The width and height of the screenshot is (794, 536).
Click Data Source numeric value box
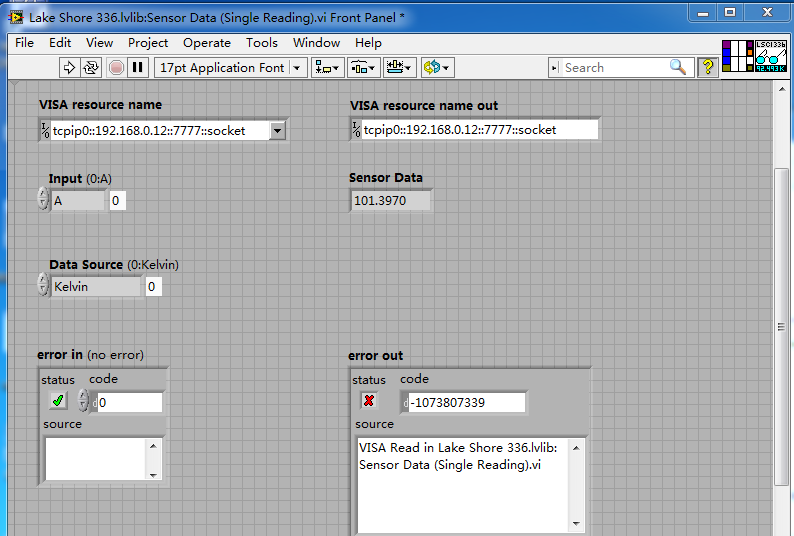153,287
